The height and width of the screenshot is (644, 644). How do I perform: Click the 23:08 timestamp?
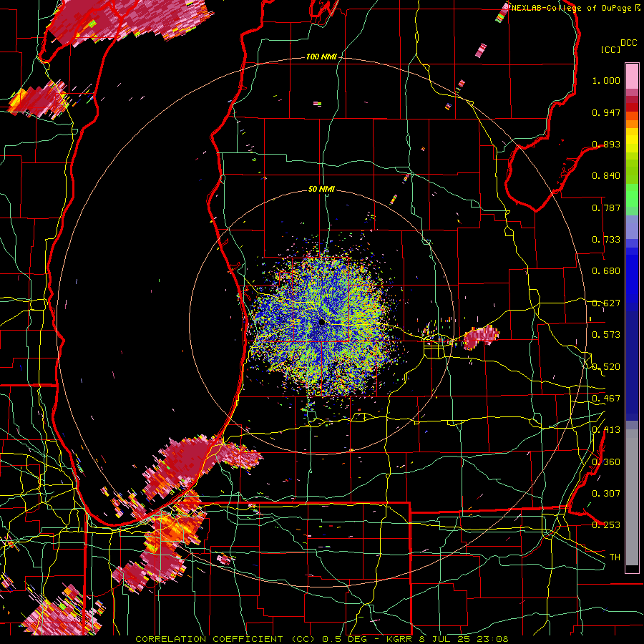(492, 639)
